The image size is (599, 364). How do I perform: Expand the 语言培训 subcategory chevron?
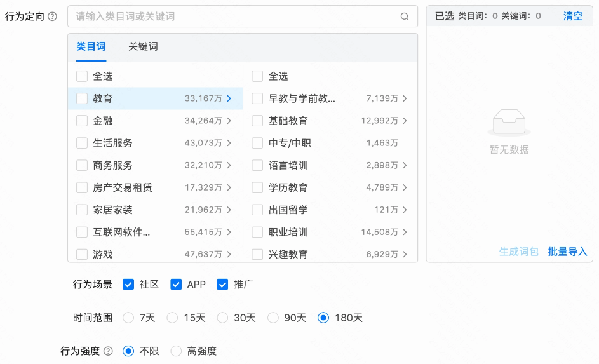(x=405, y=165)
